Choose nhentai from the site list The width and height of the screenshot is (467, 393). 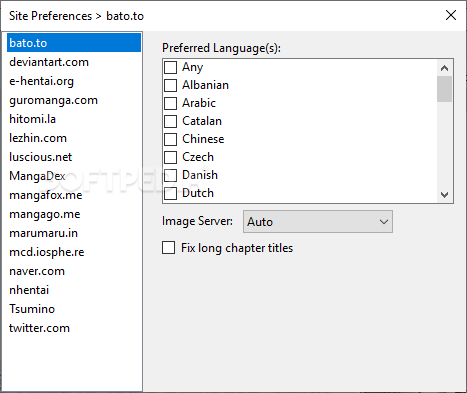pos(74,290)
